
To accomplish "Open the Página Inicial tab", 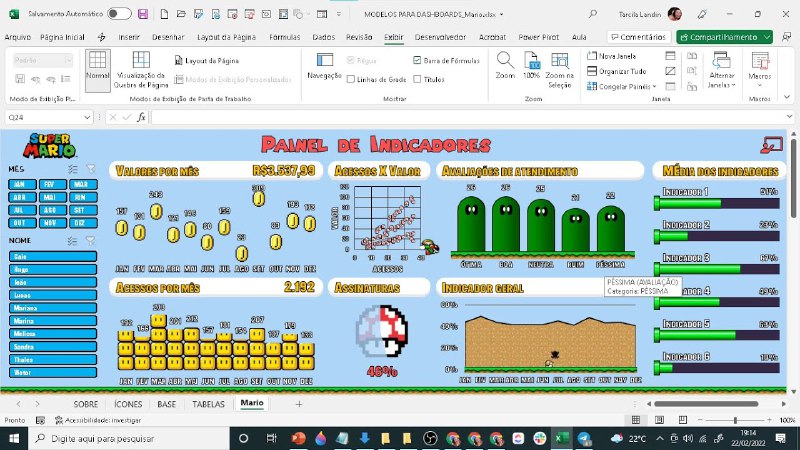I will (x=62, y=37).
